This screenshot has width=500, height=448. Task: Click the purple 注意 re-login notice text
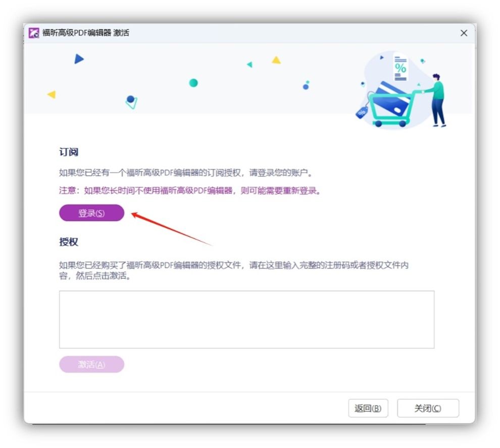click(190, 191)
